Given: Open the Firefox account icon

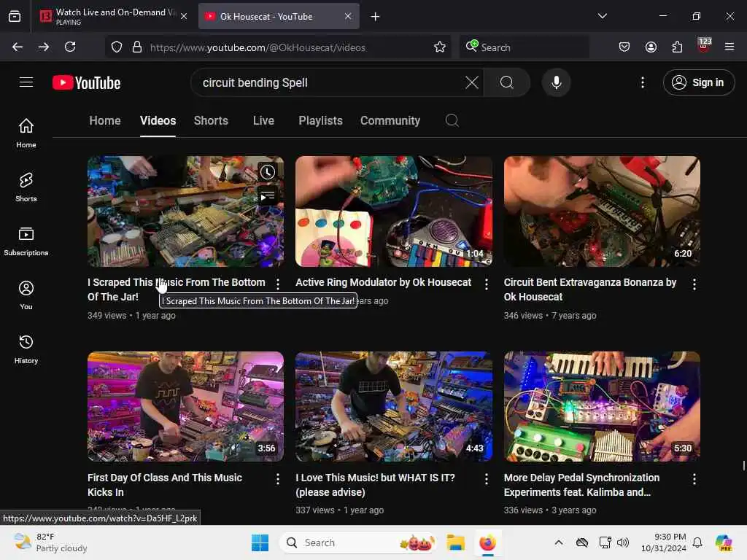Looking at the screenshot, I should (651, 47).
